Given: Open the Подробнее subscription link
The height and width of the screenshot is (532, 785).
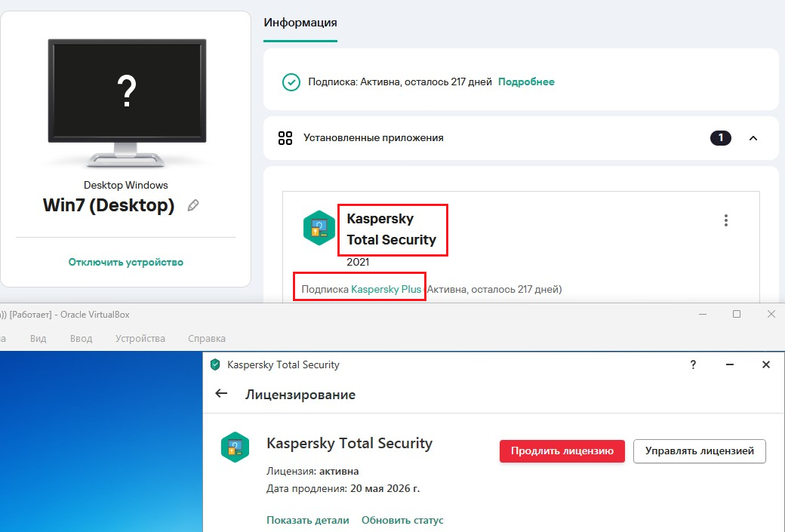Looking at the screenshot, I should pyautogui.click(x=526, y=81).
